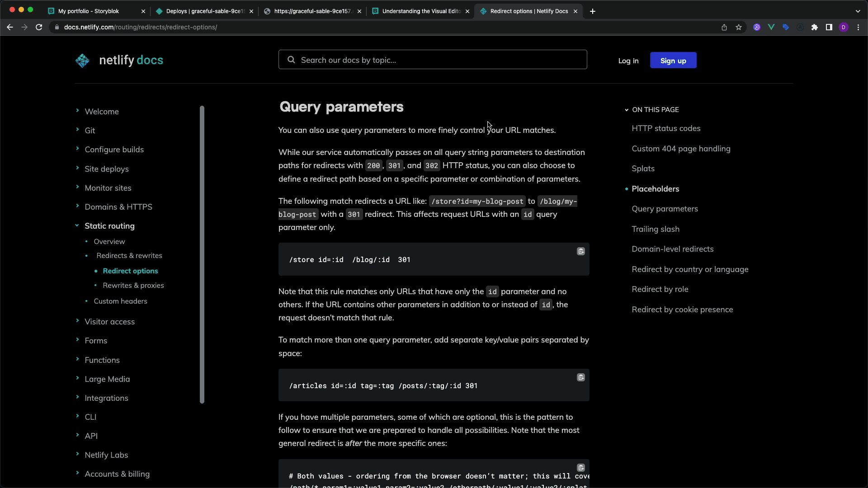This screenshot has width=868, height=488.
Task: Open the Extensions puzzle piece menu
Action: pyautogui.click(x=815, y=27)
